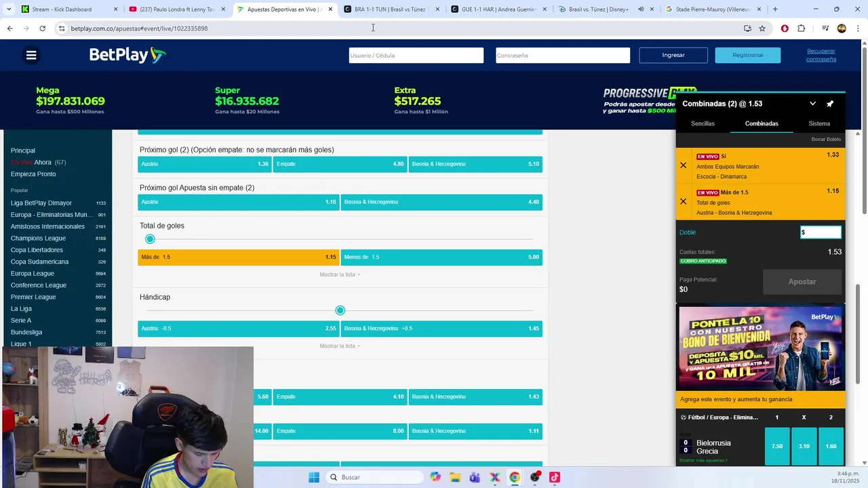
Task: Switch to the Sencillas bet tab
Action: (x=703, y=123)
